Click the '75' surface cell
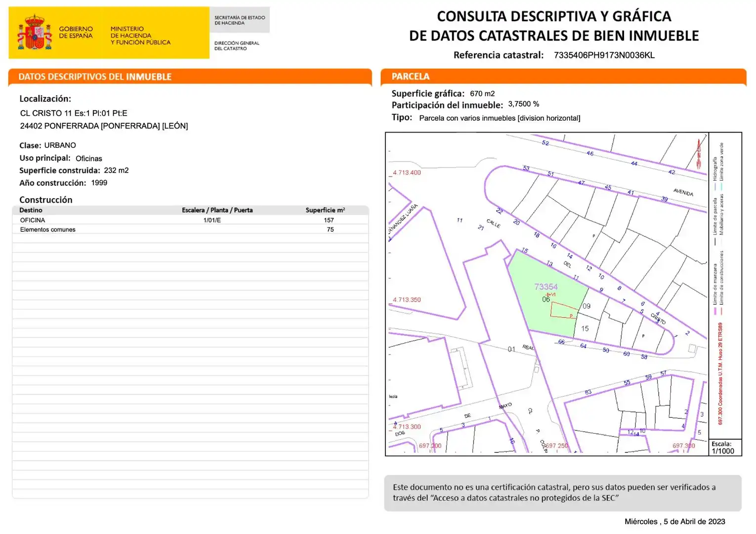 pos(330,229)
